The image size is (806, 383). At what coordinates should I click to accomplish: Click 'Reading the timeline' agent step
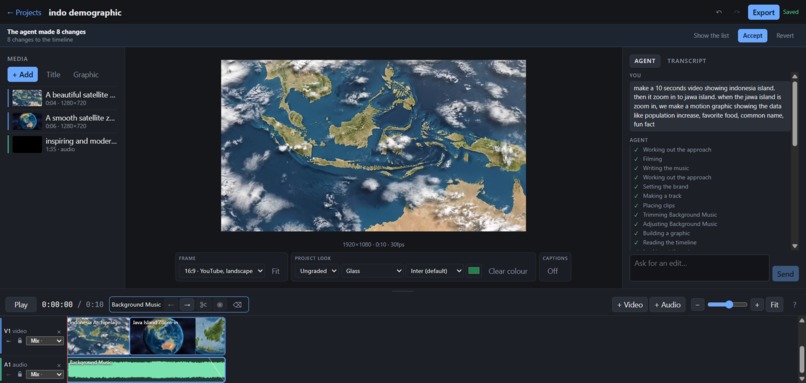(669, 243)
